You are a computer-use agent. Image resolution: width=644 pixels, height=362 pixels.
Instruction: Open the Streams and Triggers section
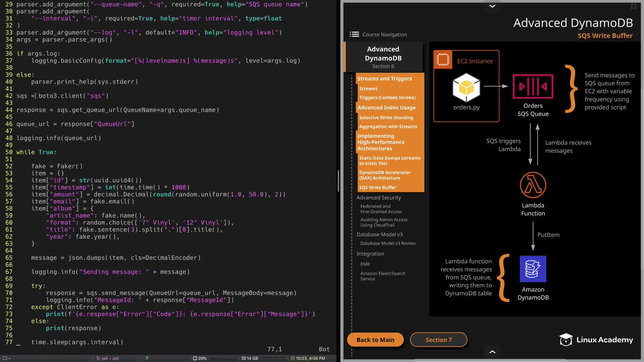click(x=384, y=78)
